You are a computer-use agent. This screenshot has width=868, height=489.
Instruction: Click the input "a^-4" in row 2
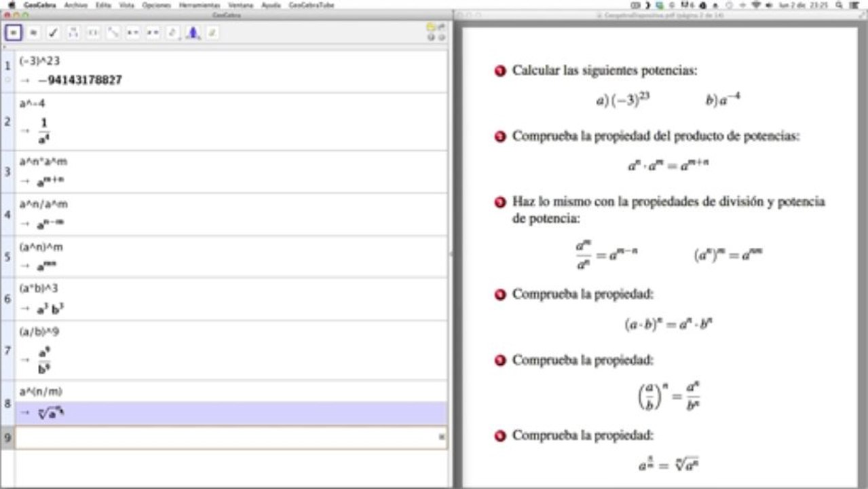(x=32, y=103)
